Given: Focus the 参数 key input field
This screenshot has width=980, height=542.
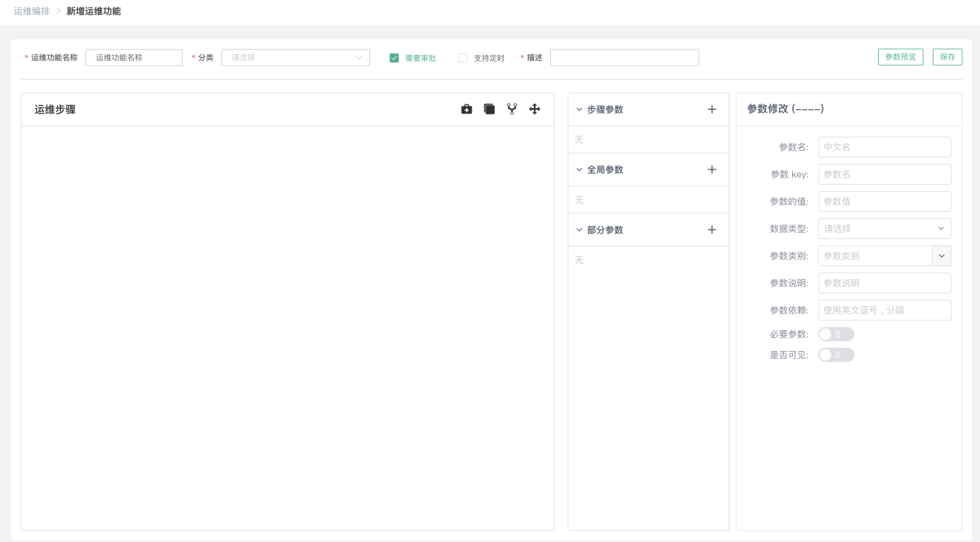Looking at the screenshot, I should point(884,174).
